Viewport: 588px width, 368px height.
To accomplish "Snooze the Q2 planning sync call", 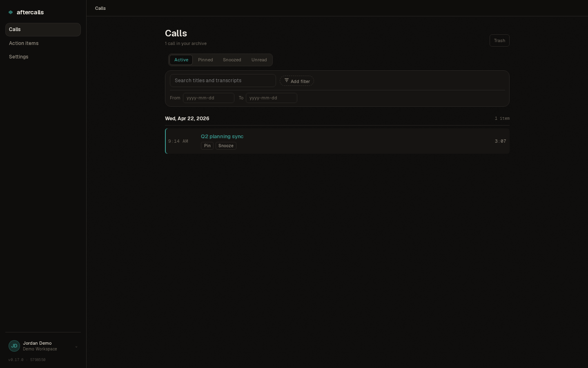I will pyautogui.click(x=226, y=146).
